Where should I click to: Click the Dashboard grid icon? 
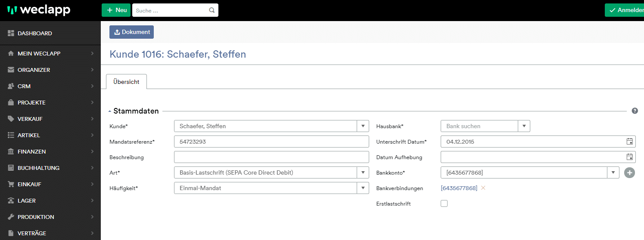point(11,33)
